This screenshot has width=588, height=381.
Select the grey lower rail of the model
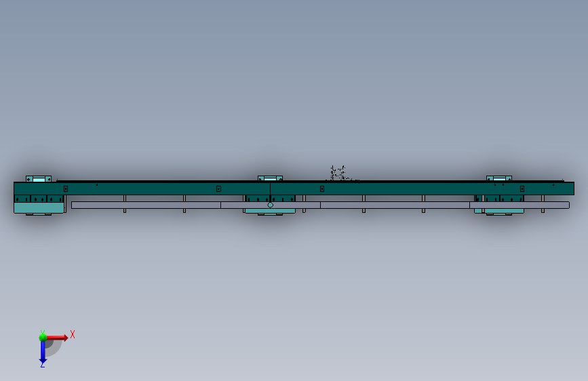(x=320, y=205)
